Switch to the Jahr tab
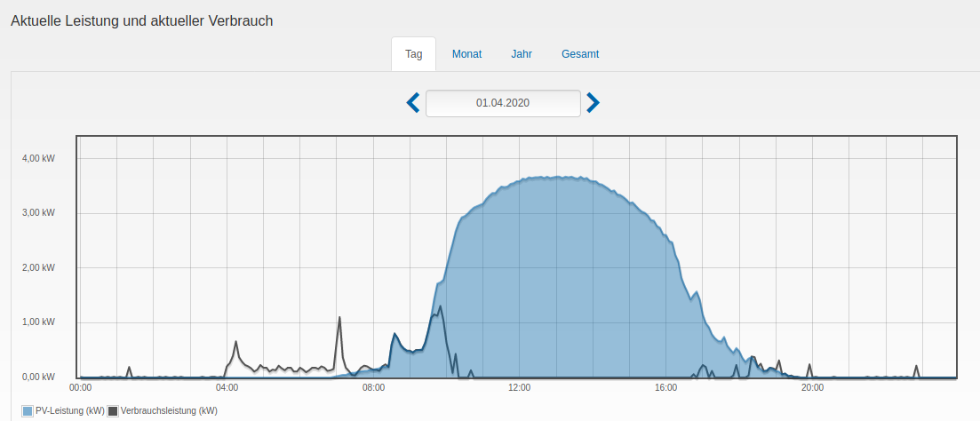The height and width of the screenshot is (421, 980). tap(522, 53)
